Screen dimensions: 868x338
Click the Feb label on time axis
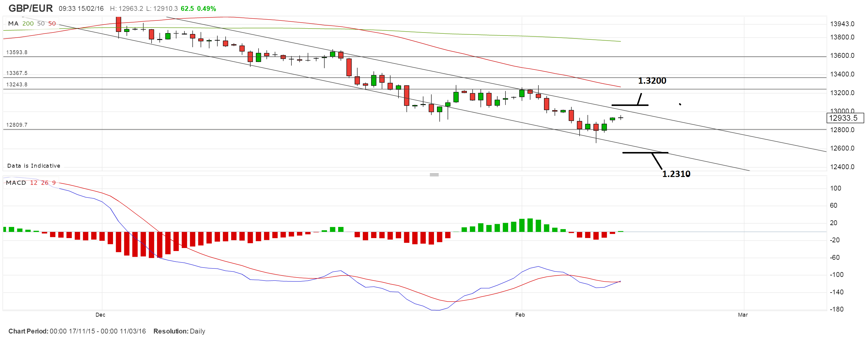pyautogui.click(x=520, y=315)
